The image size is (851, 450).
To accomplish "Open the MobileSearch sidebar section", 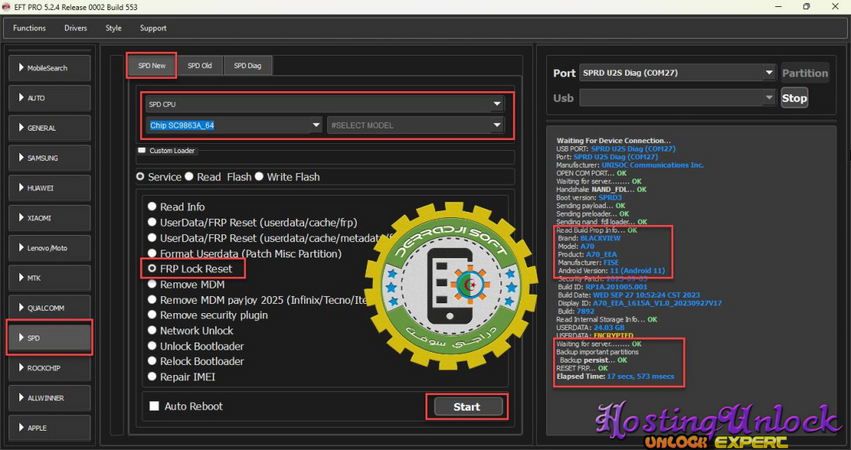I will (x=49, y=68).
